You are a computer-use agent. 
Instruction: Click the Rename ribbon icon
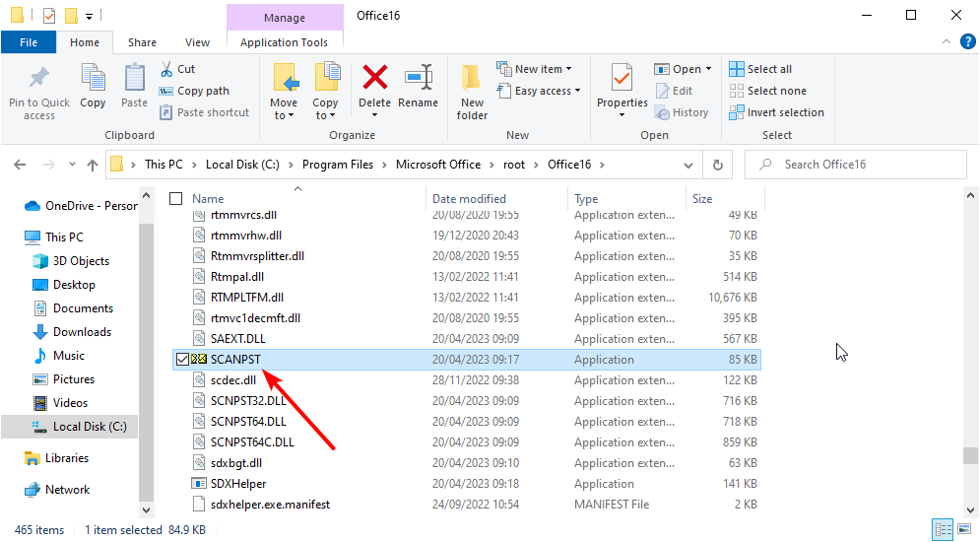pos(419,78)
